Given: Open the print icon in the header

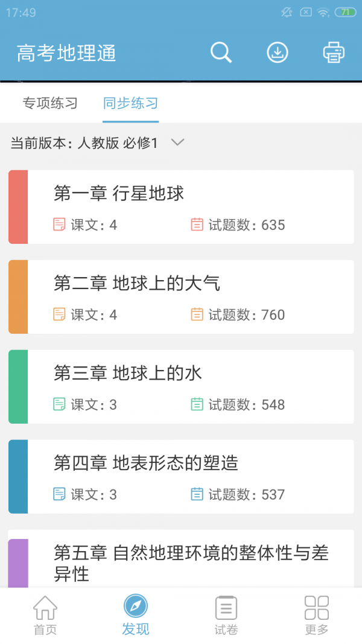Looking at the screenshot, I should [333, 53].
